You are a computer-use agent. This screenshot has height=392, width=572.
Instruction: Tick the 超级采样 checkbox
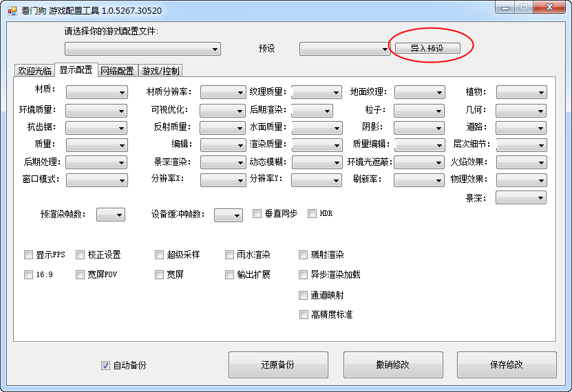[x=159, y=254]
